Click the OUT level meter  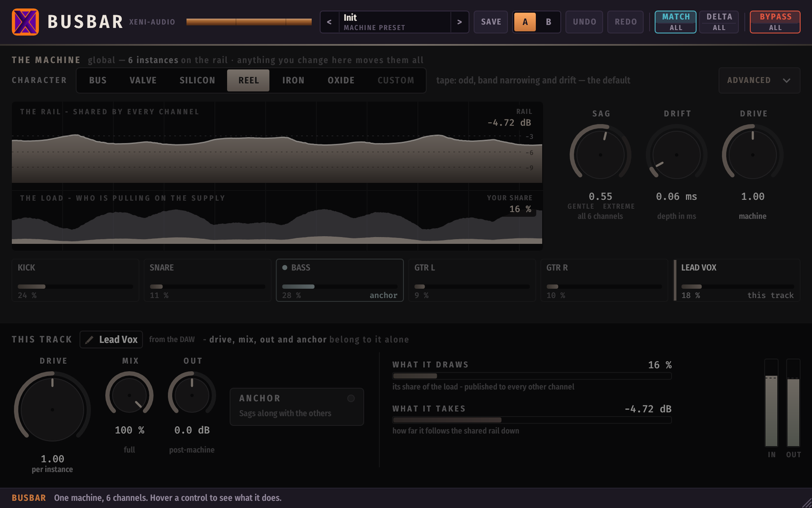coord(793,403)
